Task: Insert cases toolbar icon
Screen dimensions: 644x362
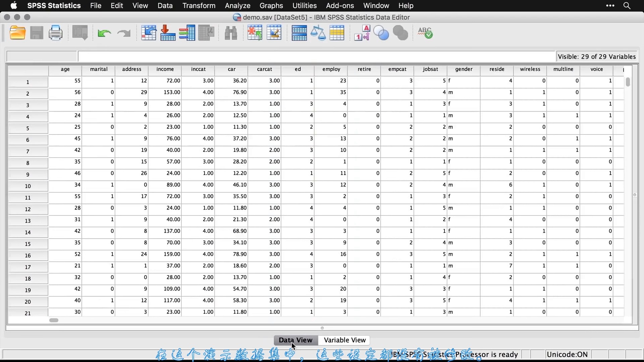Action: [255, 33]
